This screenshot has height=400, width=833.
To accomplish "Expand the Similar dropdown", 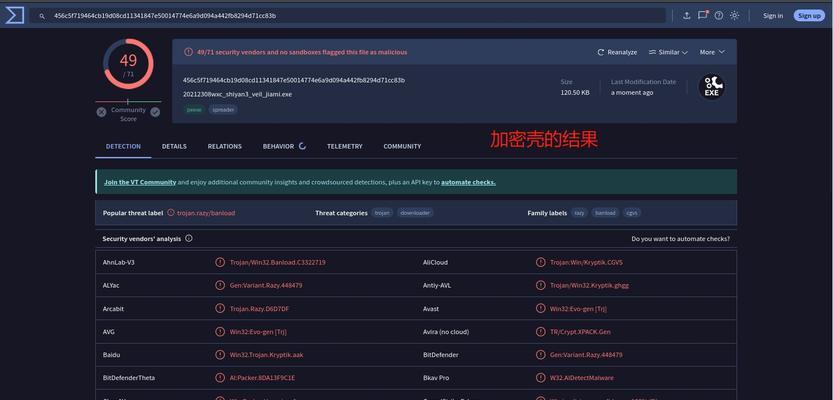I will 668,52.
